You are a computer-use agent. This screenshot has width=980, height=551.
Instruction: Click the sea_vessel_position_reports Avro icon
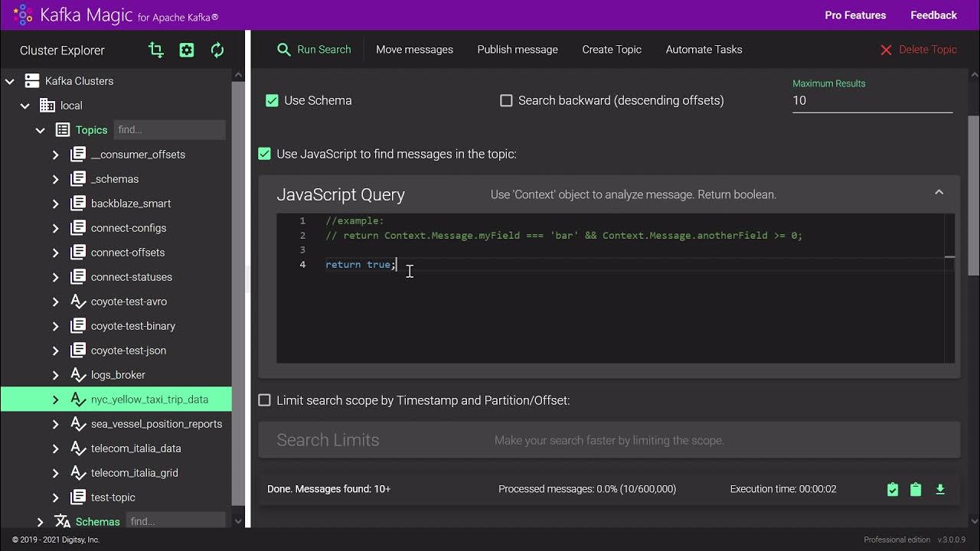coord(78,424)
